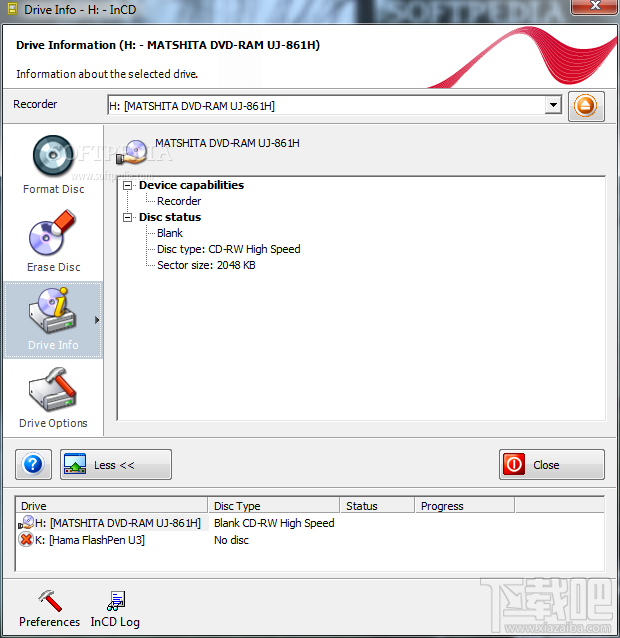Select the Device capabilities heading
The width and height of the screenshot is (620, 638).
pyautogui.click(x=191, y=185)
